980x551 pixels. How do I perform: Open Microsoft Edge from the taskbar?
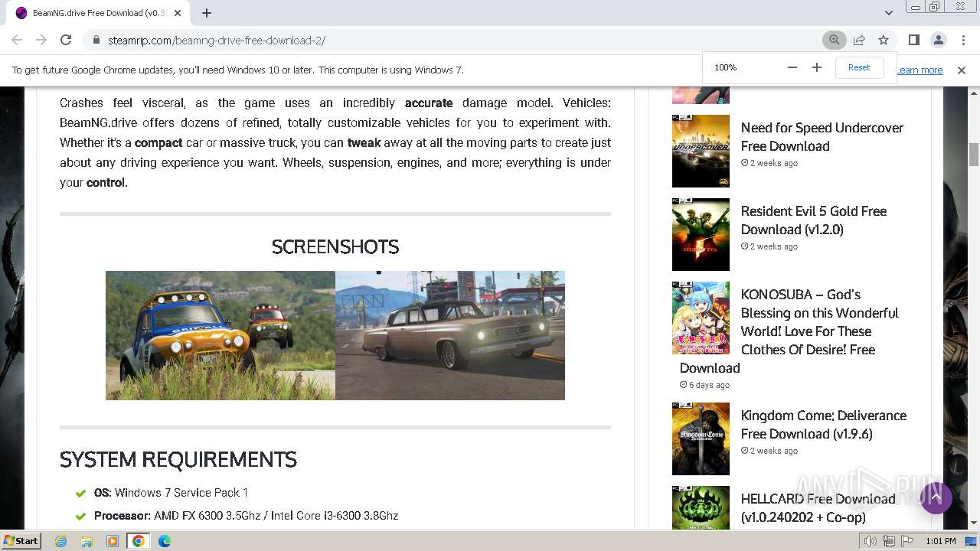[164, 541]
